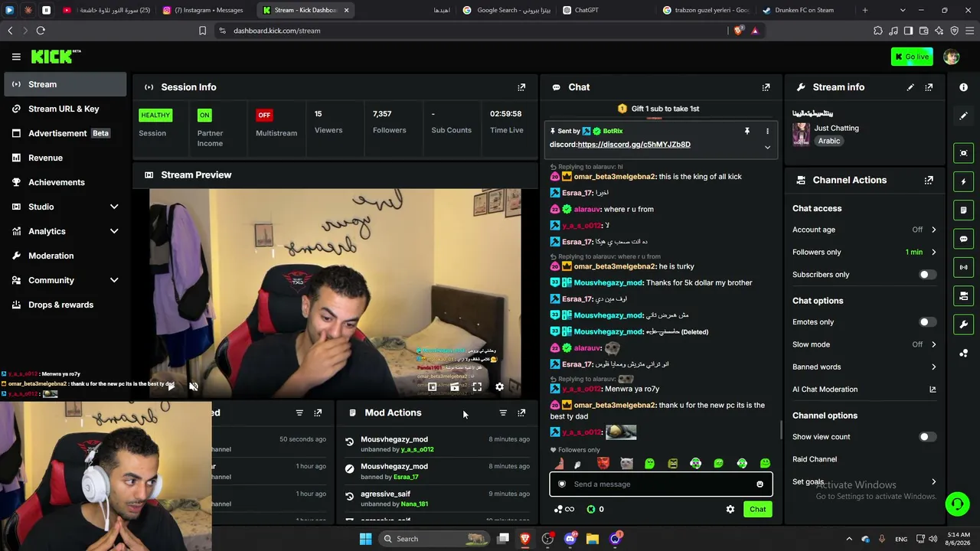Open Drops & rewards page
The image size is (980, 551).
point(65,305)
